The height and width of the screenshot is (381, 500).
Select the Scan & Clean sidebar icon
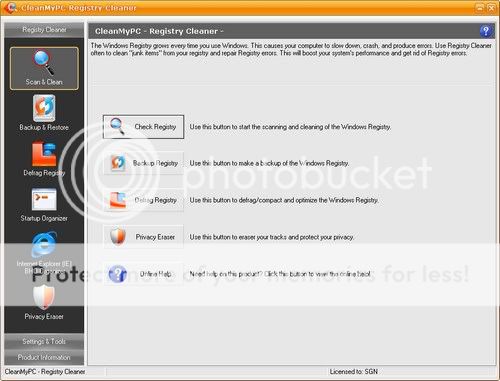click(44, 68)
